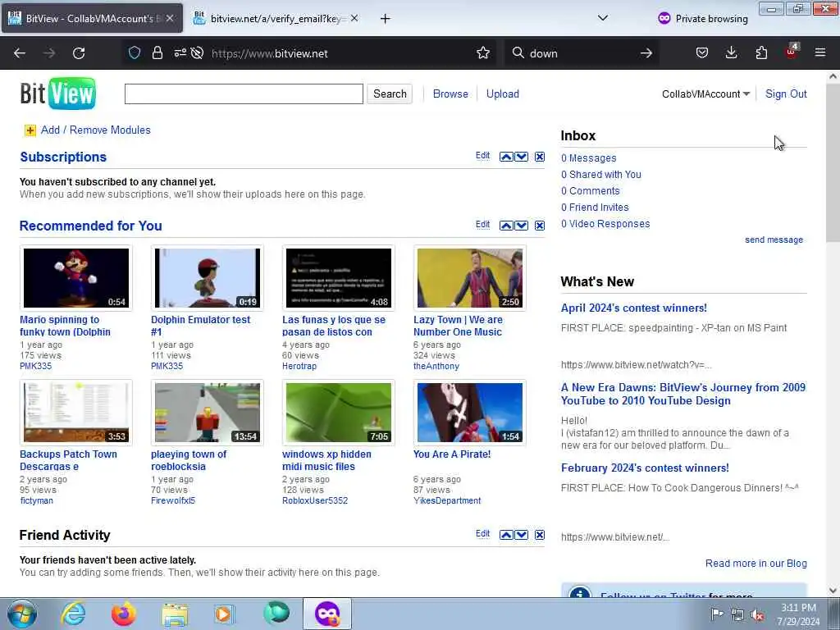Viewport: 840px width, 630px height.
Task: Open 0 Friend Invites in Inbox
Action: pos(595,208)
